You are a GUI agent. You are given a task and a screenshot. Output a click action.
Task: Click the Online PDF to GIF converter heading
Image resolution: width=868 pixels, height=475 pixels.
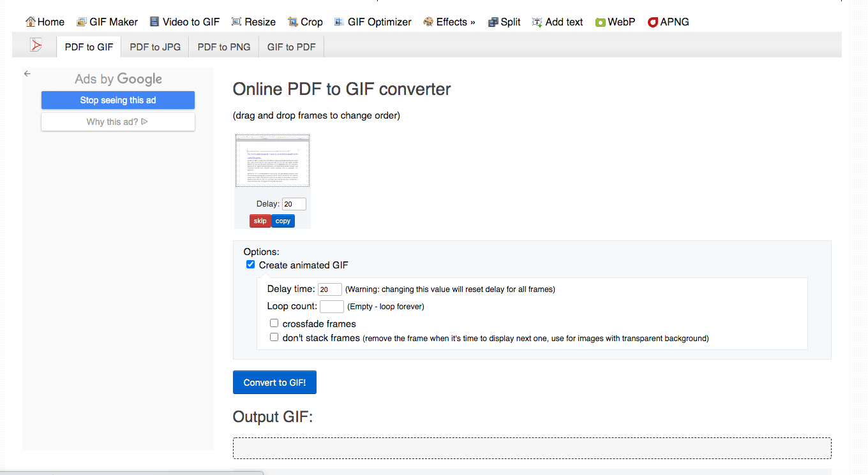(x=342, y=89)
